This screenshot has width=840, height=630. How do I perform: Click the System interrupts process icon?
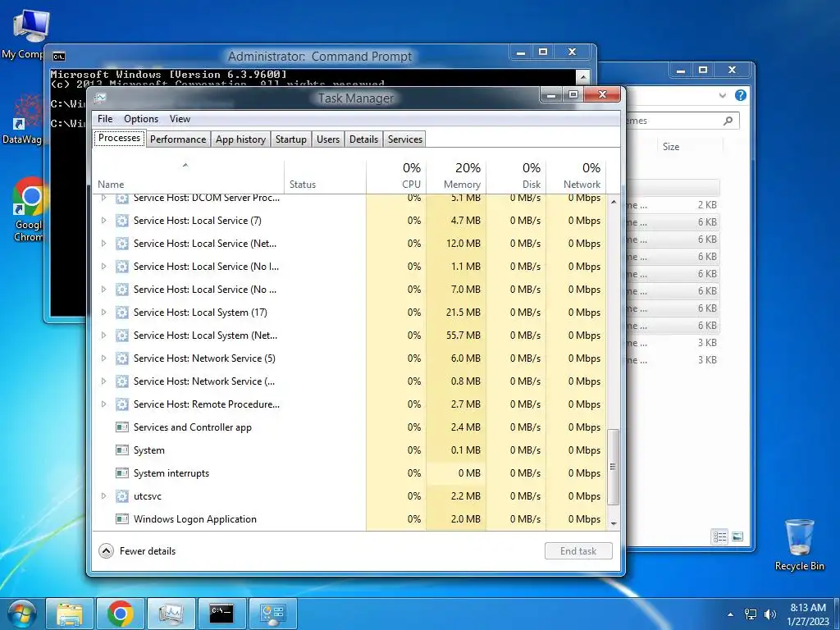click(122, 473)
